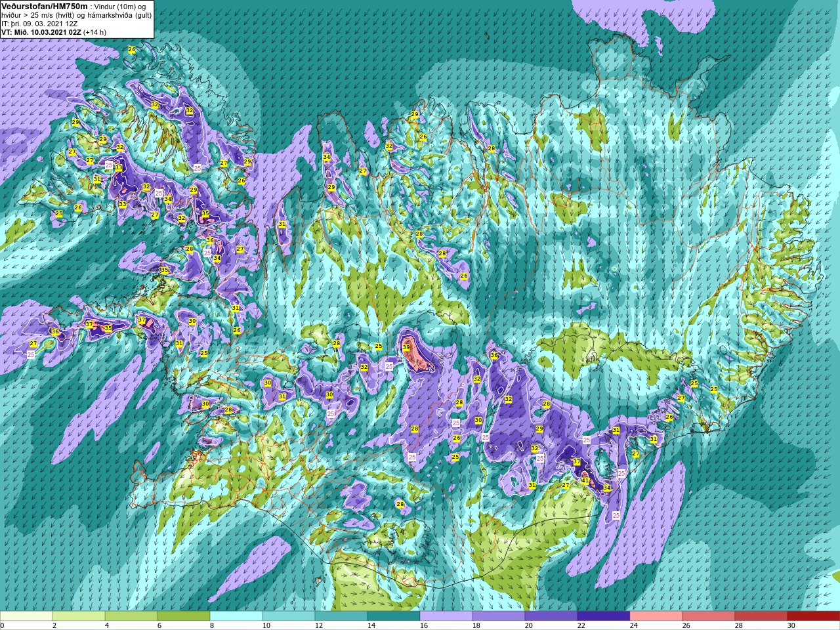The width and height of the screenshot is (840, 630).
Task: Click the yellow gust label reading 39
Action: tap(406, 348)
